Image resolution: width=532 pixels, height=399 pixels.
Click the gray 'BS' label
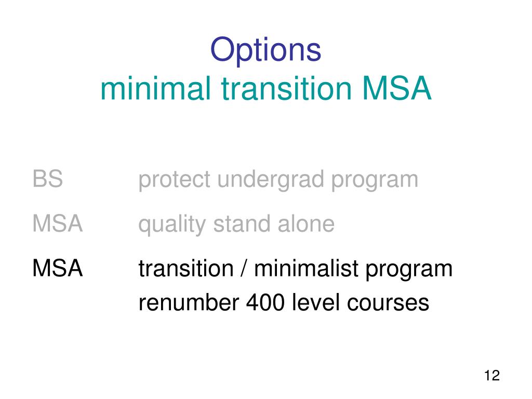point(48,179)
